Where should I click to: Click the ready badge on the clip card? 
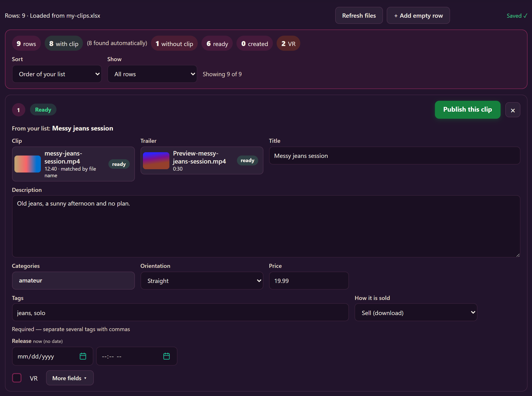click(x=119, y=164)
